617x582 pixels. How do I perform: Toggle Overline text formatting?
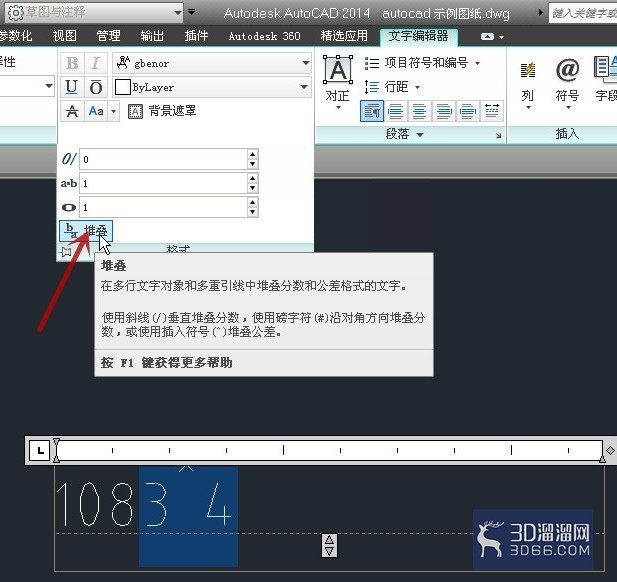tap(96, 87)
